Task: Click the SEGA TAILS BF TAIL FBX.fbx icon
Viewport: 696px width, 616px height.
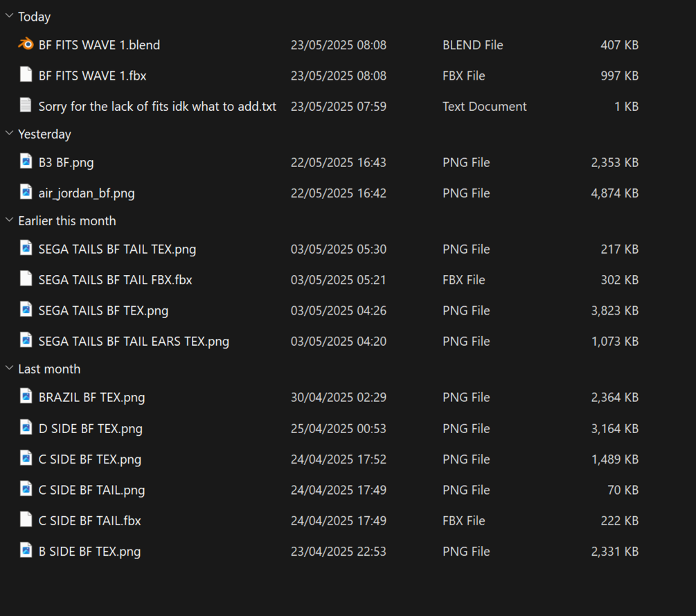Action: click(x=26, y=279)
